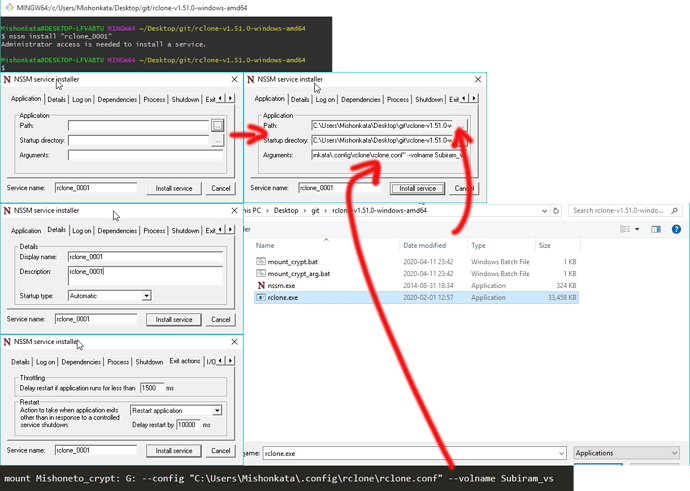This screenshot has width=690, height=491.
Task: Click the N logo of the Exit actions NSSM window
Action: click(7, 342)
